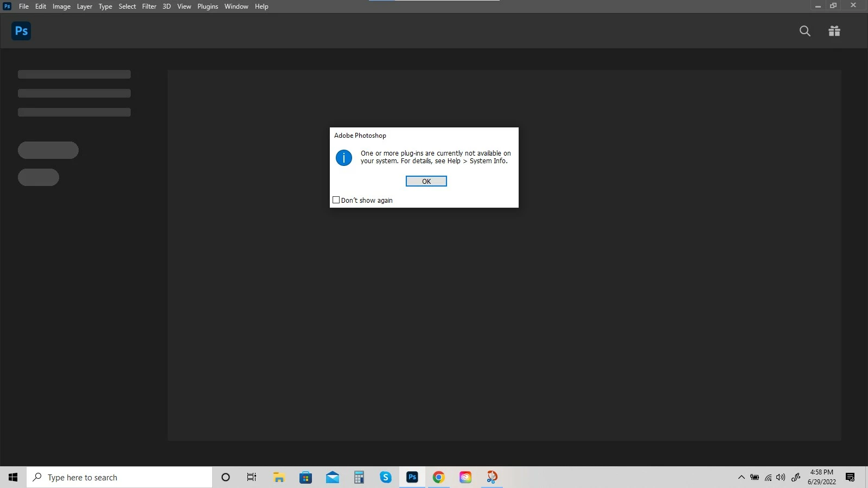This screenshot has width=868, height=488.
Task: Select Photoshop taskbar icon
Action: tap(412, 477)
